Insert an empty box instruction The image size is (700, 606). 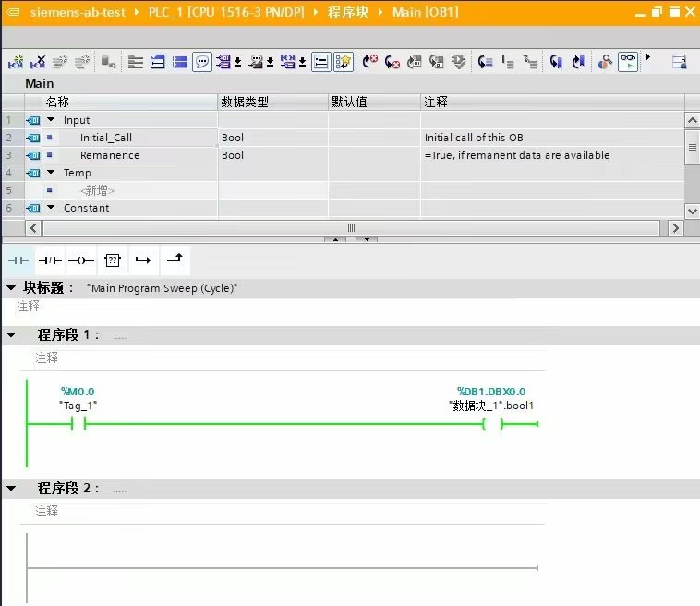(x=113, y=261)
